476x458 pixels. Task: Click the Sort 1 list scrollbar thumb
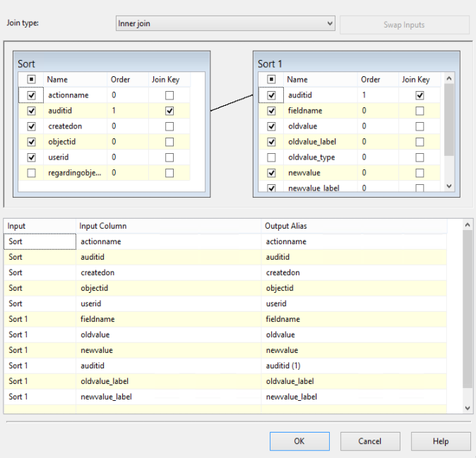(449, 120)
